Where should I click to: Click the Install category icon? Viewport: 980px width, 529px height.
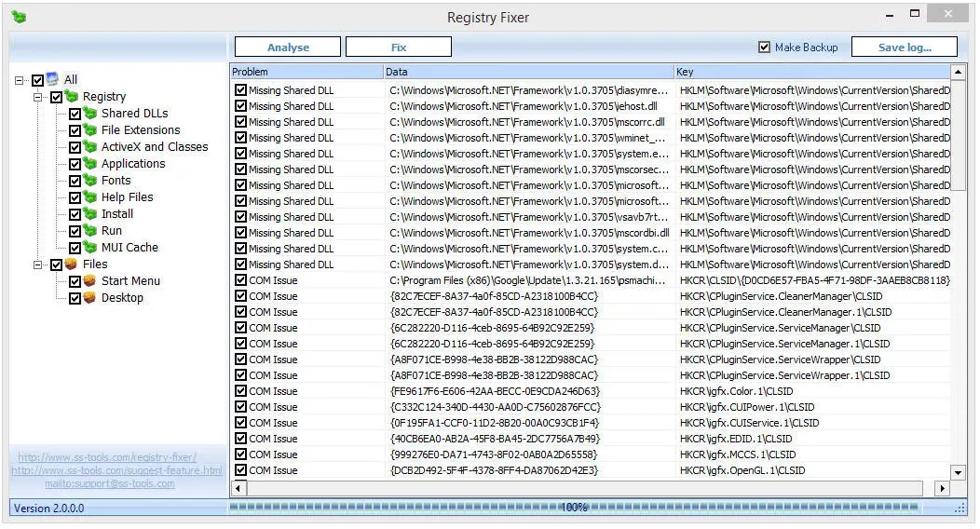click(x=90, y=214)
